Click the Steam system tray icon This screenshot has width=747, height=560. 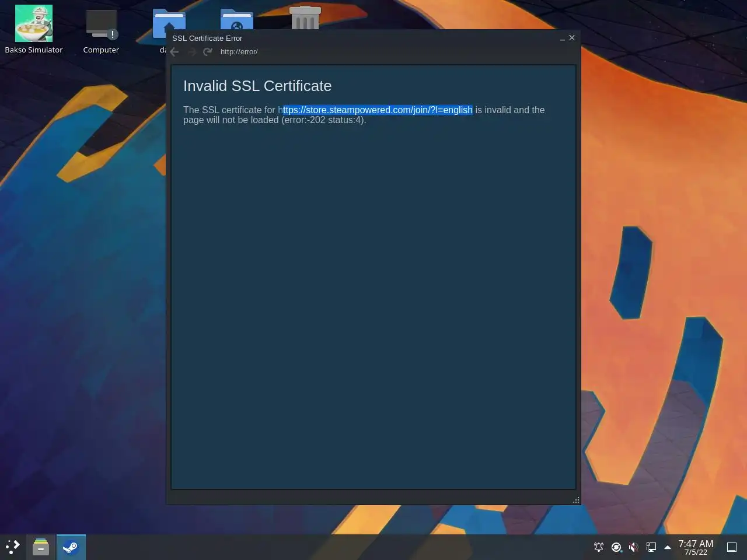click(x=616, y=547)
